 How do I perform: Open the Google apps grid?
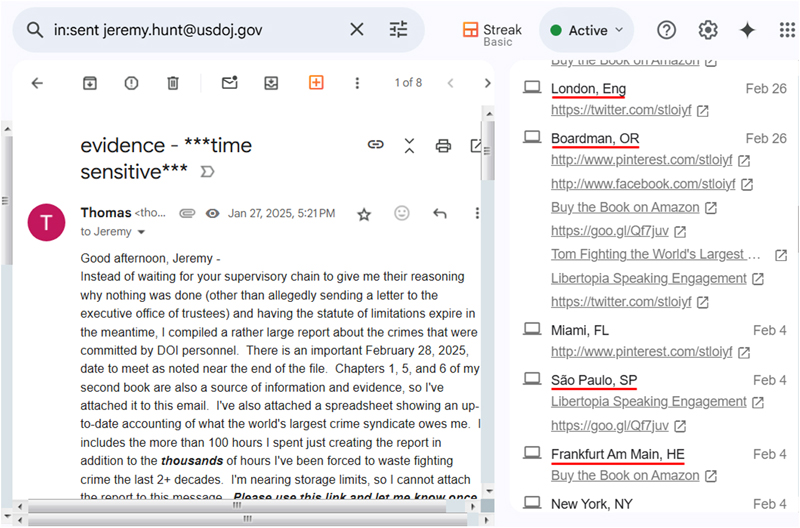(x=787, y=30)
